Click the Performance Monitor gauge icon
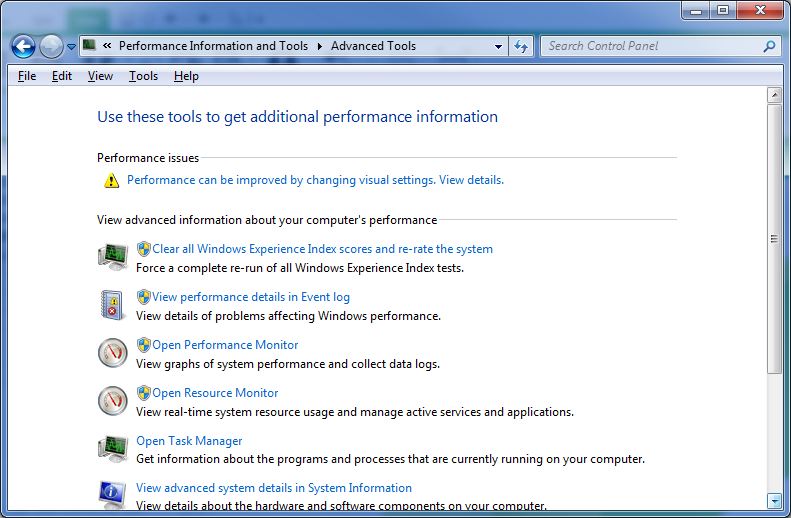The height and width of the screenshot is (518, 791). tap(113, 353)
